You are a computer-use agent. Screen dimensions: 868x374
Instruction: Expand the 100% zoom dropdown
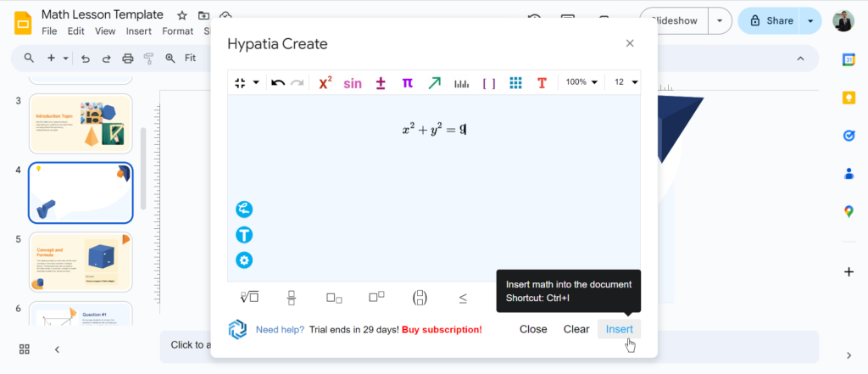pos(581,82)
